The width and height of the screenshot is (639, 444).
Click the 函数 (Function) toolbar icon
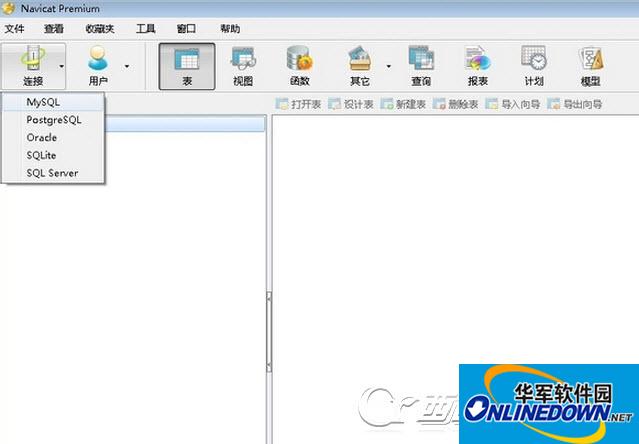pos(299,65)
